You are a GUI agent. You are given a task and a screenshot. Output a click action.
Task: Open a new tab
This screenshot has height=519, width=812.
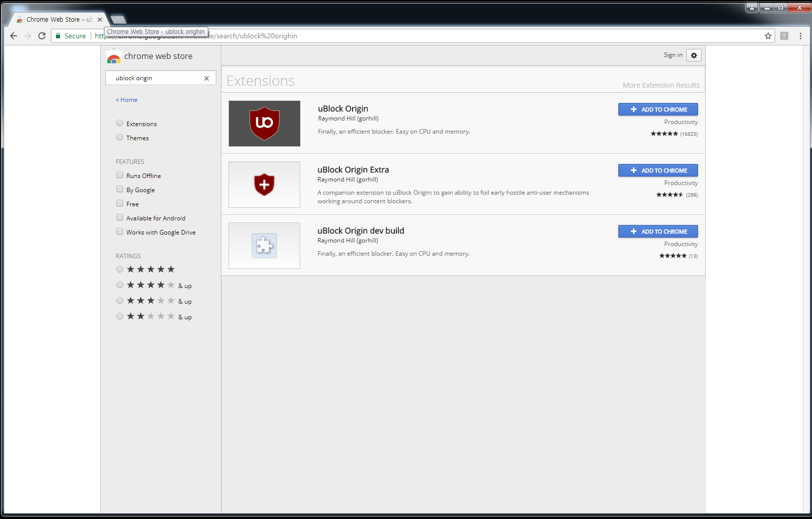(x=119, y=20)
